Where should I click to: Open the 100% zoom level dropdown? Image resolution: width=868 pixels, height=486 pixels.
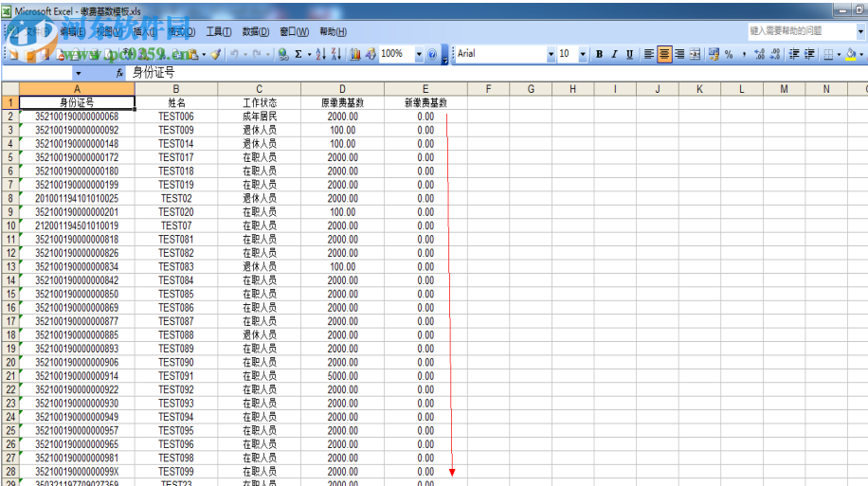point(418,54)
